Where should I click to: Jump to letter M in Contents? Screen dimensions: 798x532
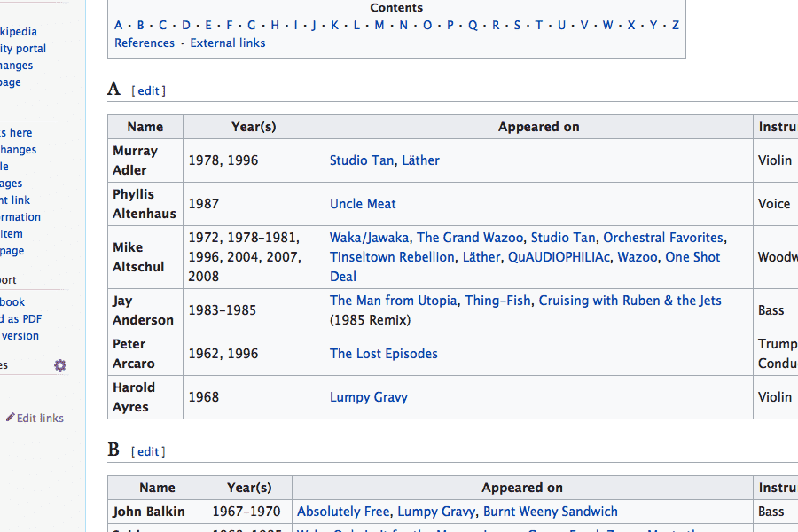point(379,25)
